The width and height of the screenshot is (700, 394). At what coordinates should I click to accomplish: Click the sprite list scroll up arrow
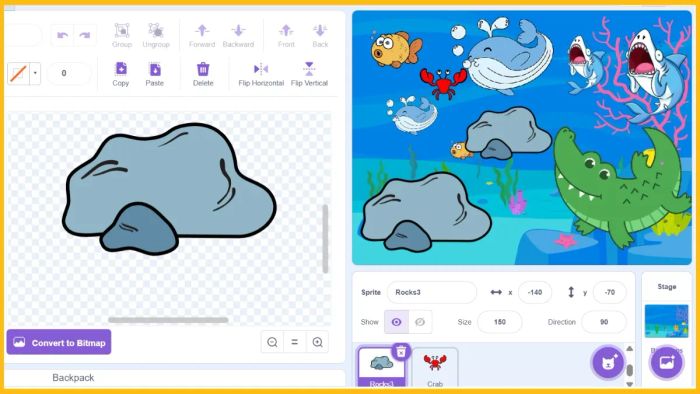629,348
